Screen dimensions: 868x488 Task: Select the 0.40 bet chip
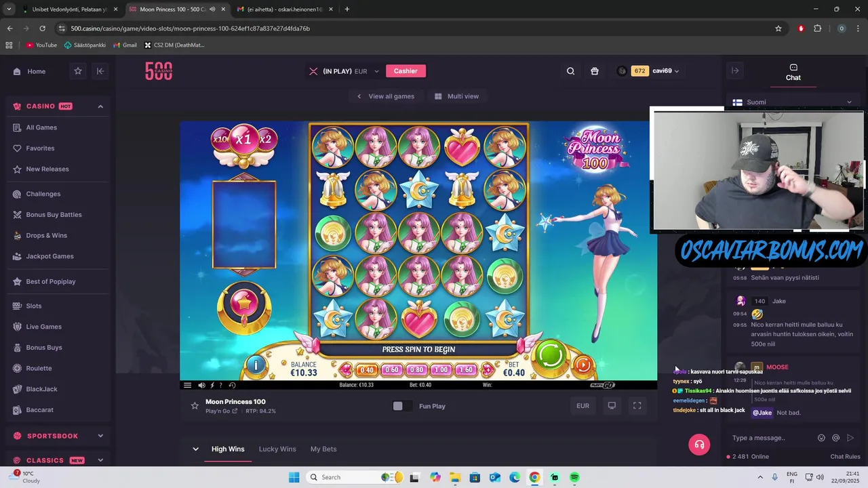click(x=366, y=370)
